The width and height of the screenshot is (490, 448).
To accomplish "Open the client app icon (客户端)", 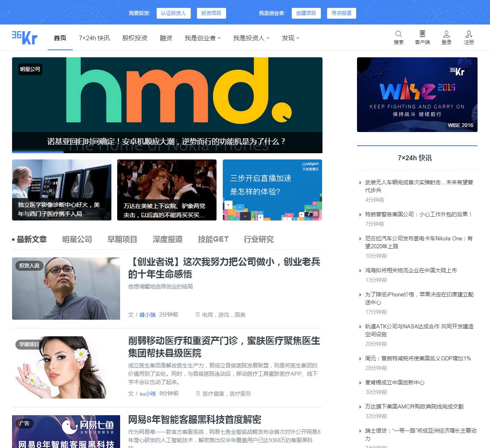I will point(422,37).
